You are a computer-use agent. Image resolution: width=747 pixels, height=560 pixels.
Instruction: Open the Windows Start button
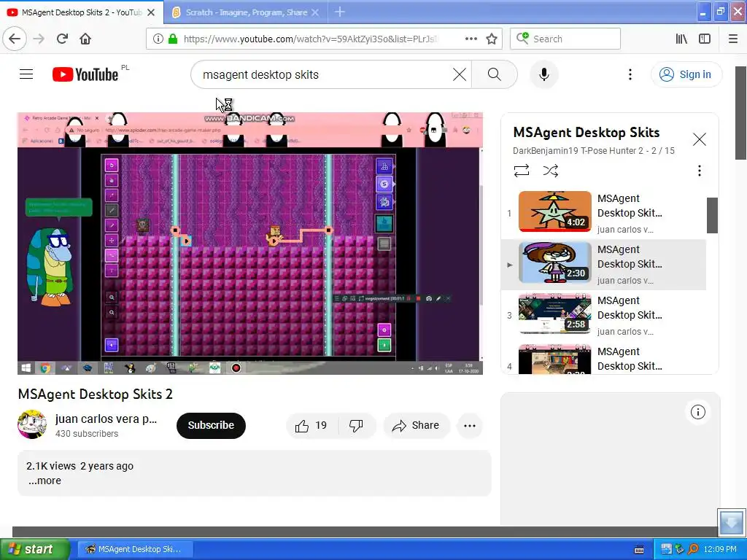click(35, 549)
